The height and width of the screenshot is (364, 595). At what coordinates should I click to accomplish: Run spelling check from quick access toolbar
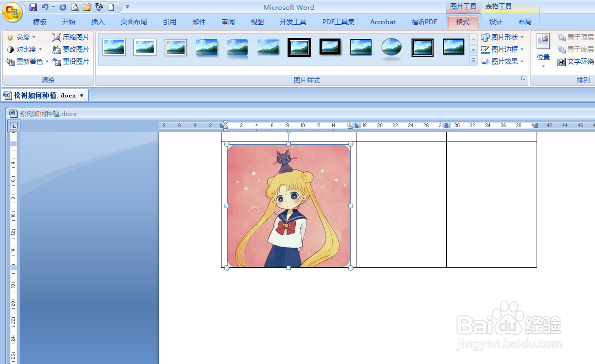99,7
